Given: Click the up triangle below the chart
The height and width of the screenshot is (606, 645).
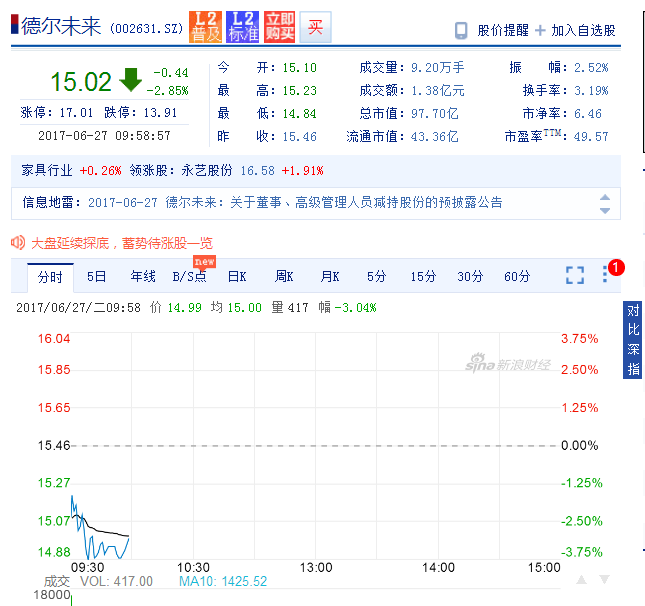Looking at the screenshot, I should [x=582, y=580].
